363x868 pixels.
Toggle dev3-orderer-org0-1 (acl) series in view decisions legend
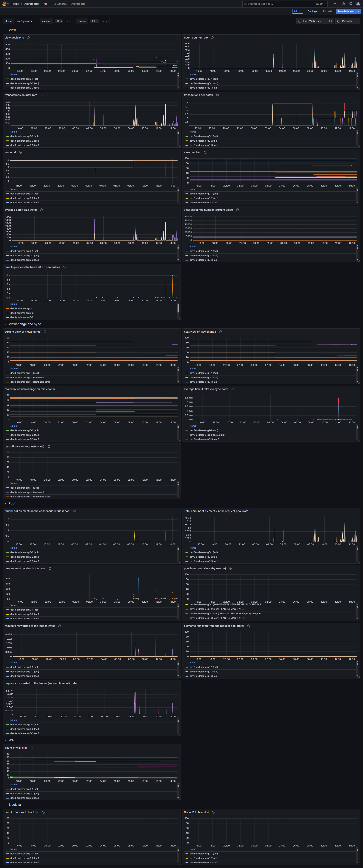[24, 79]
